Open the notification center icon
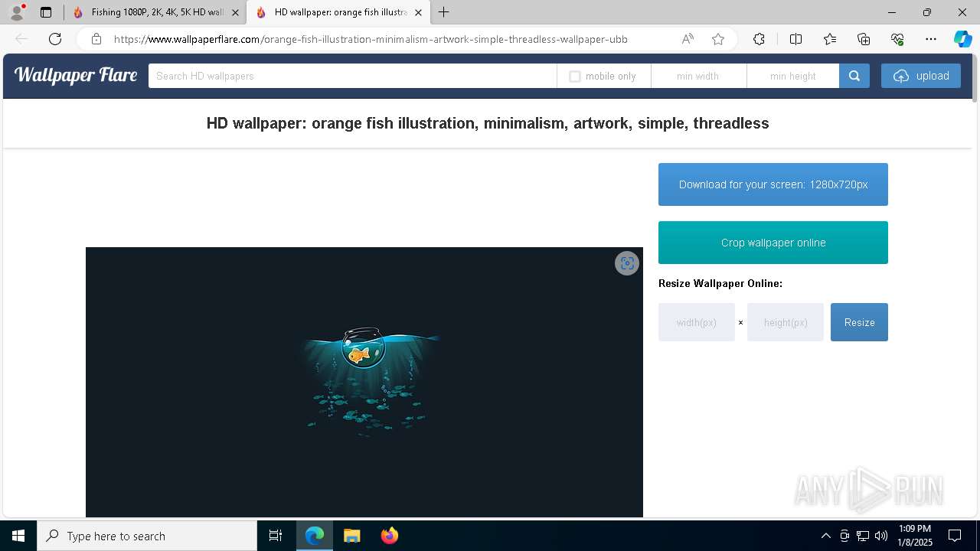Screen dimensions: 980x551 pos(955,536)
